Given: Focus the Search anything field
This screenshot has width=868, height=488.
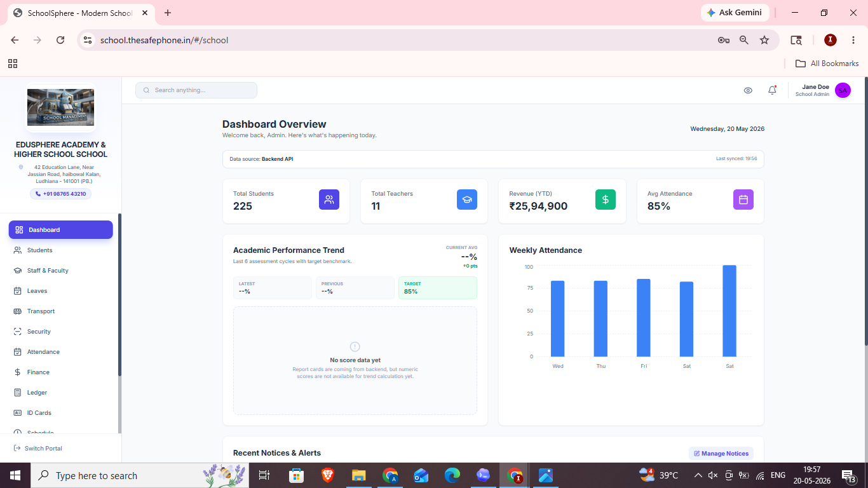Looking at the screenshot, I should tap(196, 90).
